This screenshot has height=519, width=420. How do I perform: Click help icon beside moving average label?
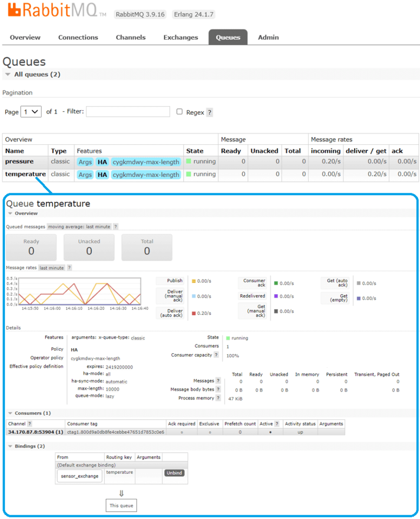tap(116, 226)
